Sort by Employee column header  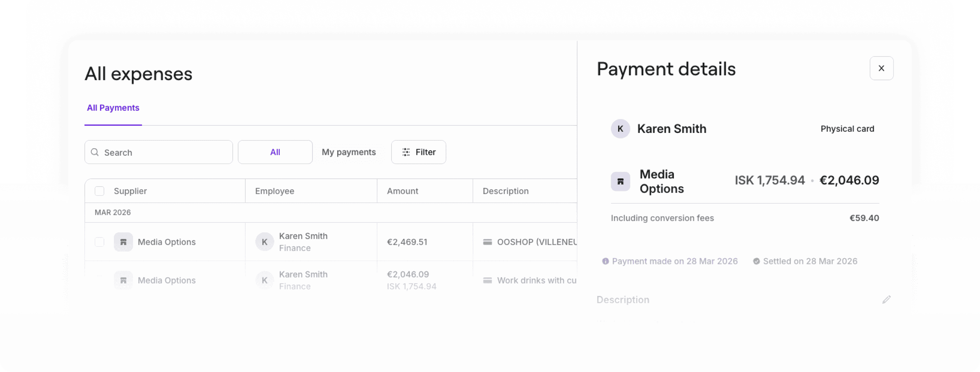point(274,191)
